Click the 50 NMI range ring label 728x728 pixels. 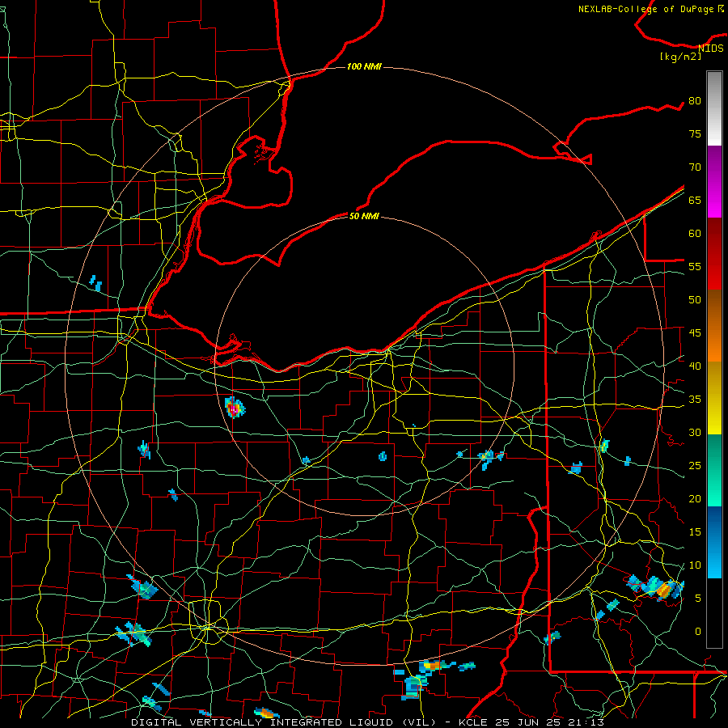(x=364, y=216)
